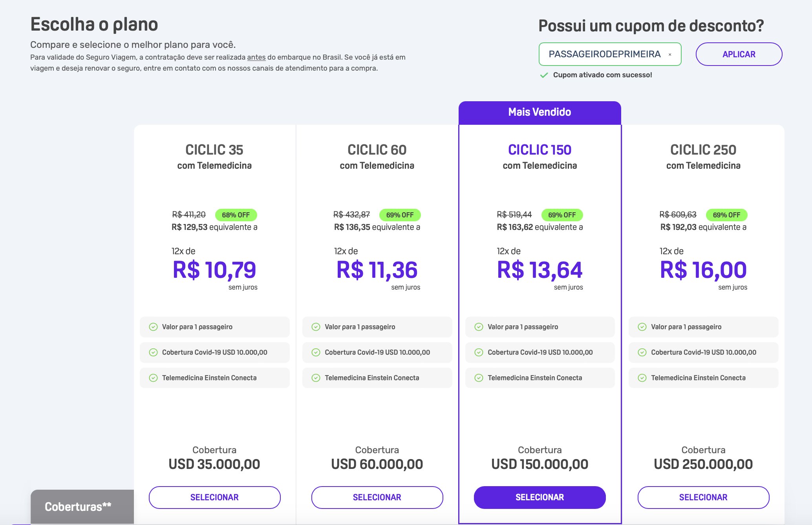The width and height of the screenshot is (812, 525).
Task: Click the CICLIC 150 plan title
Action: tap(540, 150)
